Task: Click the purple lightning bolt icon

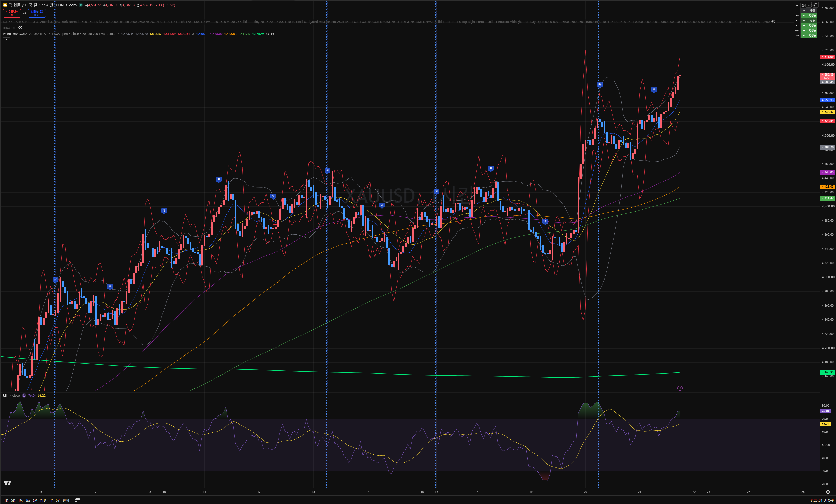Action: click(680, 388)
